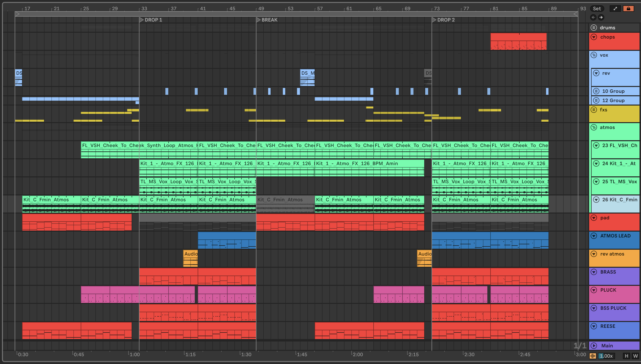Fold the rev atmos track
The width and height of the screenshot is (641, 364).
click(594, 254)
